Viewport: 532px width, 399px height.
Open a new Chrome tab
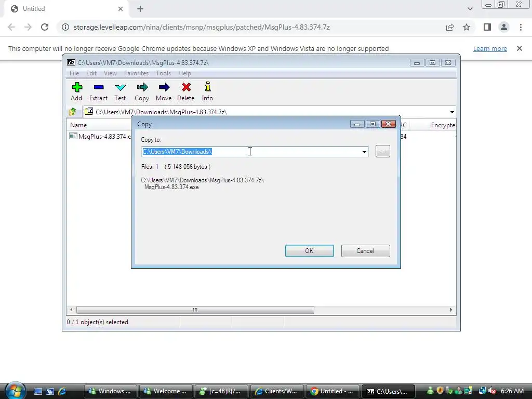coord(140,9)
